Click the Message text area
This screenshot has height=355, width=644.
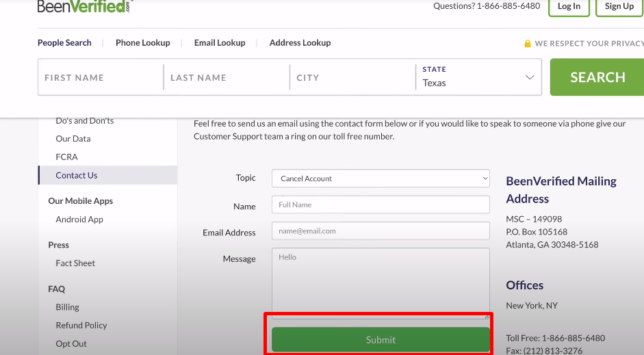[381, 283]
